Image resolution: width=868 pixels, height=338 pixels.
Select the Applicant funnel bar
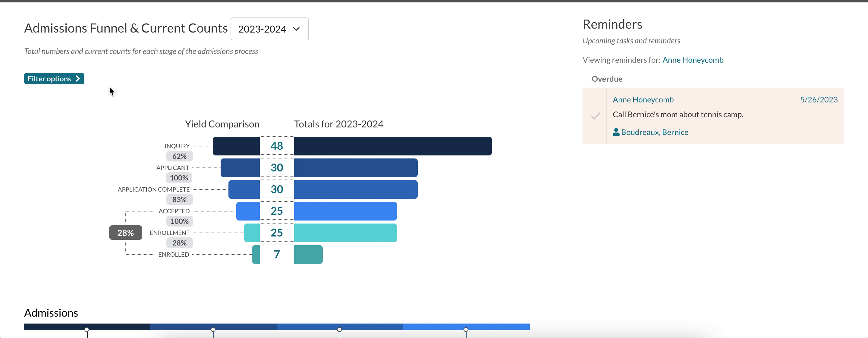click(356, 168)
